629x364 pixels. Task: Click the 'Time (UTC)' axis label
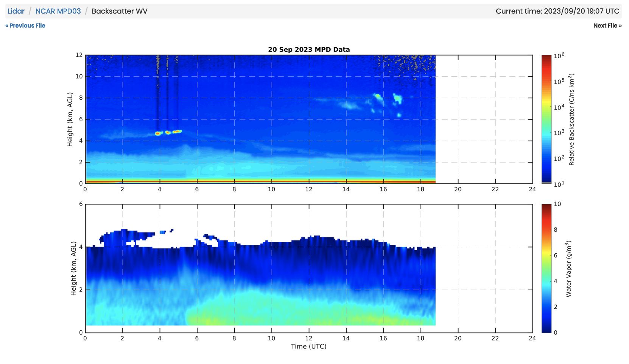(x=308, y=346)
